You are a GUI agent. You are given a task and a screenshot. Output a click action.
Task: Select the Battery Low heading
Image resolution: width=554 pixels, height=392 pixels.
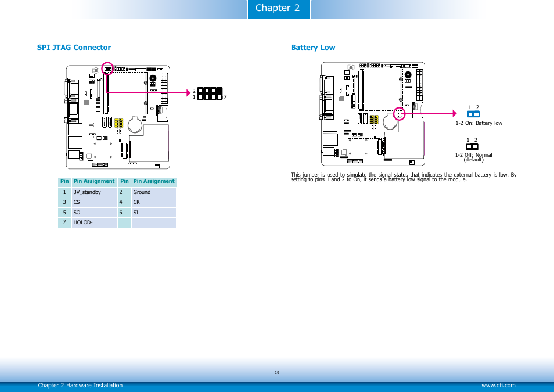point(312,48)
